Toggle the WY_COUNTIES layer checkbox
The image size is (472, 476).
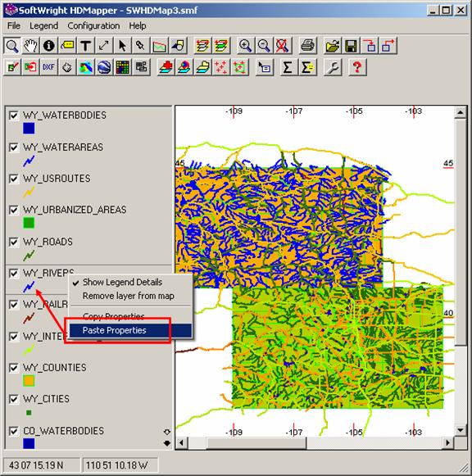click(x=14, y=368)
